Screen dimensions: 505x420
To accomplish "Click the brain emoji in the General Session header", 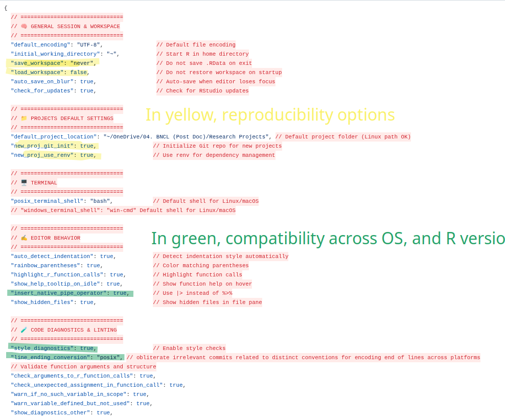I will (x=24, y=27).
